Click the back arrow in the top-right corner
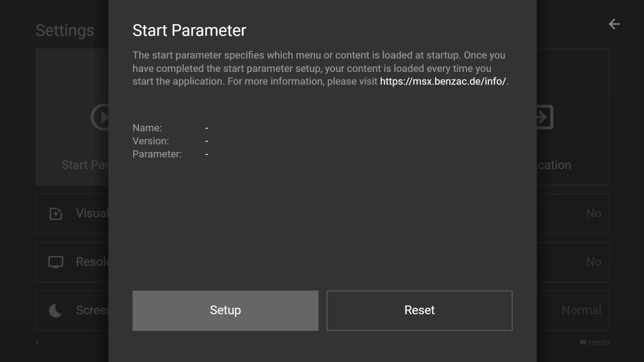The height and width of the screenshot is (362, 644). 614,24
